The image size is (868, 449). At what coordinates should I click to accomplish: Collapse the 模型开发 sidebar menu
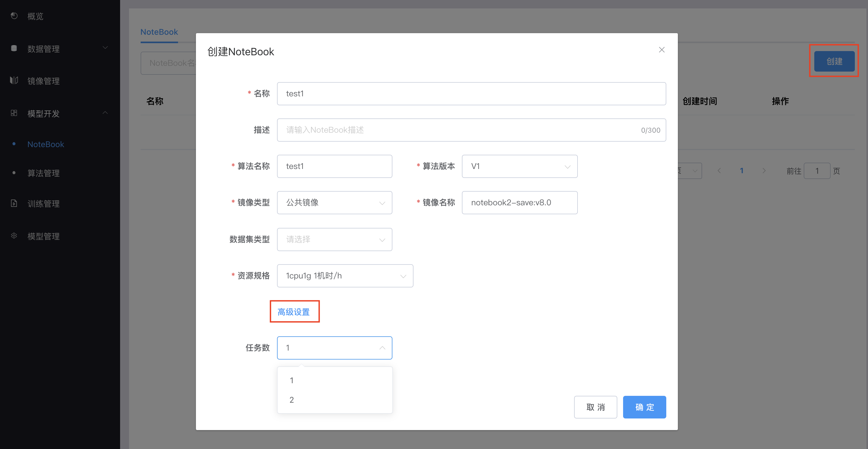point(105,113)
